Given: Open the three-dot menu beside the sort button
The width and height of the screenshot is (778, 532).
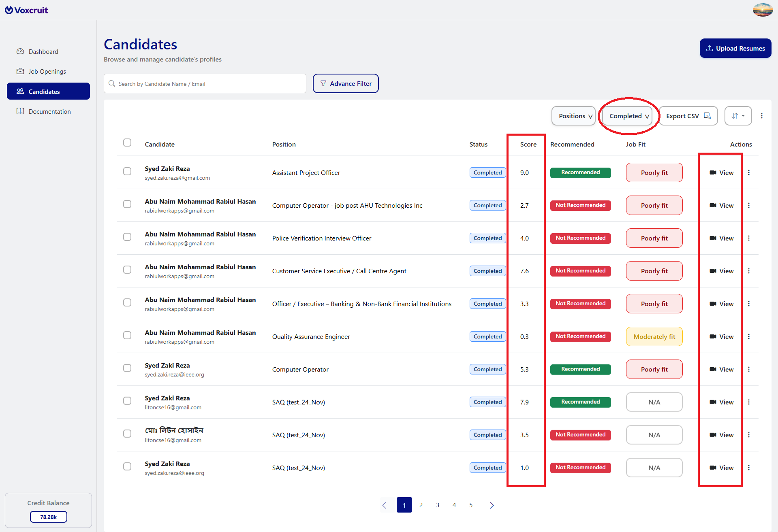Looking at the screenshot, I should 762,116.
